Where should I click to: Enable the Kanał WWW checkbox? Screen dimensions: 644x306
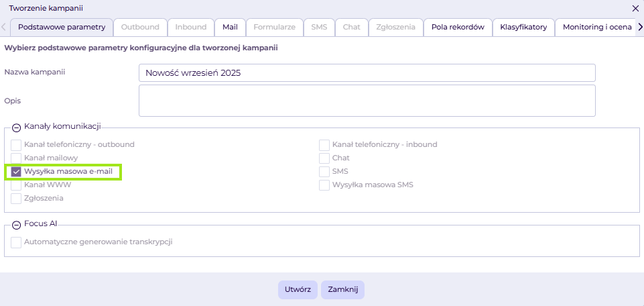[x=16, y=185]
